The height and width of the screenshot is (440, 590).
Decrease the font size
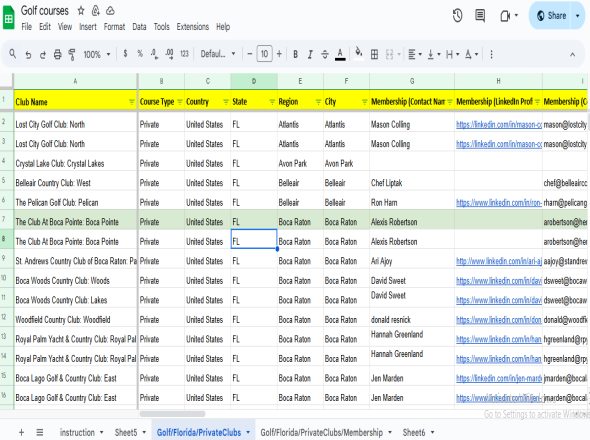(249, 54)
